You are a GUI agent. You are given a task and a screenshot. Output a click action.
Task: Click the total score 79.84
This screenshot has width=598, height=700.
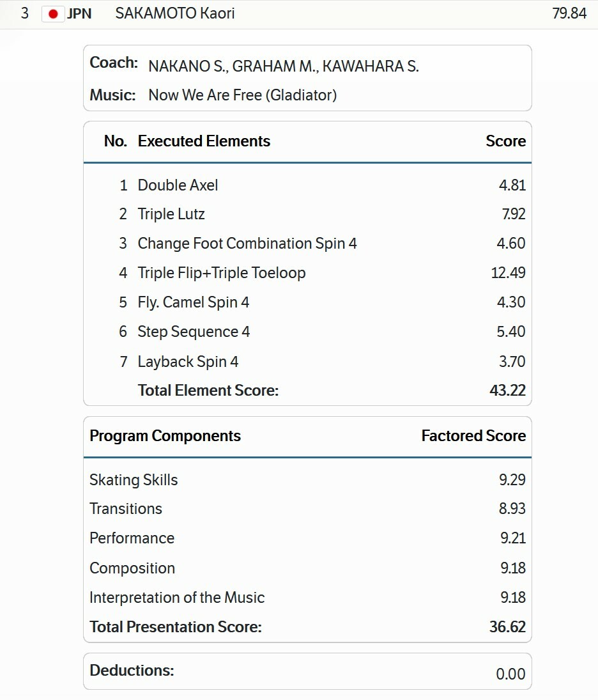click(569, 13)
